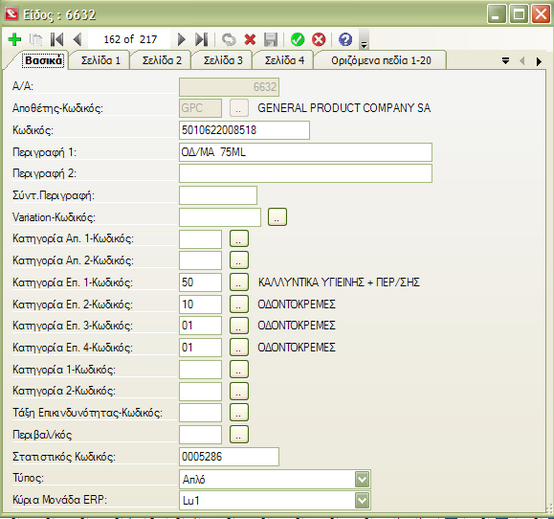
Task: Open lookup for Κατηγορία Επ. 2-Κωδικός
Action: tap(239, 304)
